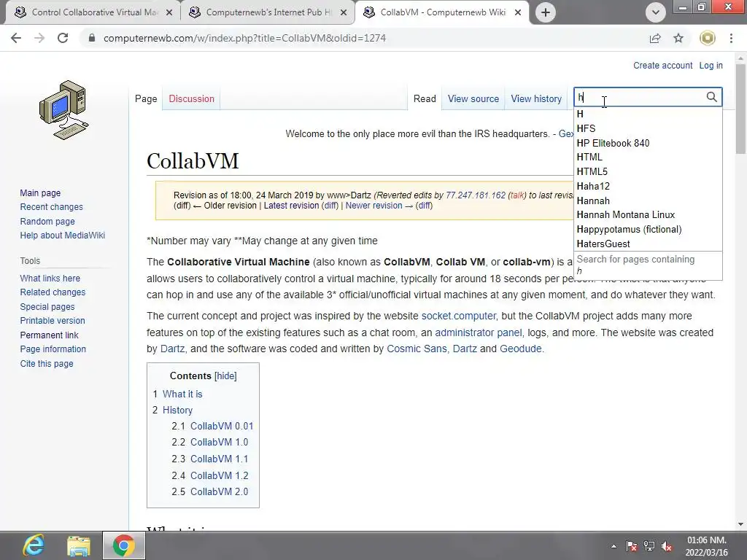This screenshot has width=747, height=560.
Task: Open the Special pages link
Action: tap(47, 307)
